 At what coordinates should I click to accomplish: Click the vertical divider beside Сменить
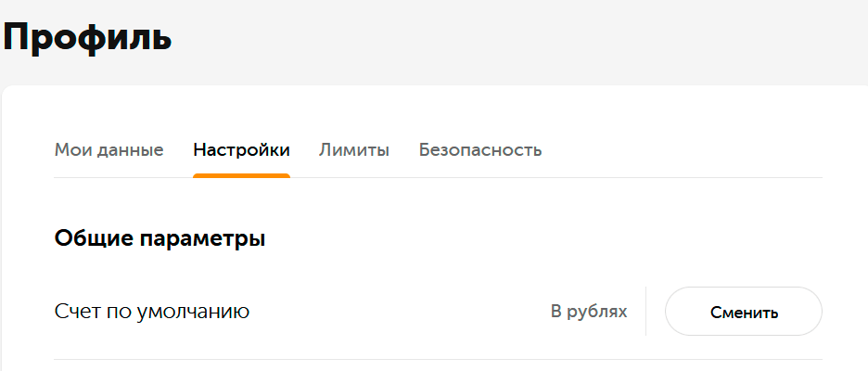645,311
